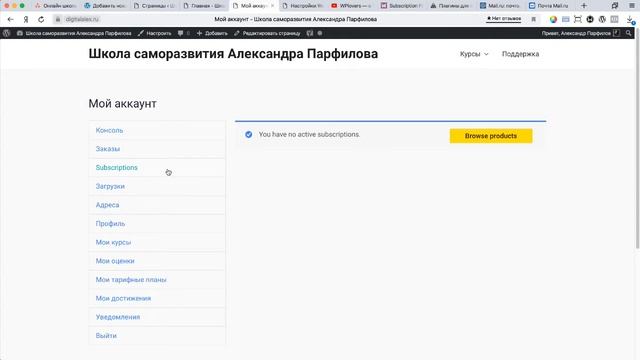Click 'Добавить' in the admin bar
This screenshot has width=640, height=360.
pyautogui.click(x=212, y=33)
